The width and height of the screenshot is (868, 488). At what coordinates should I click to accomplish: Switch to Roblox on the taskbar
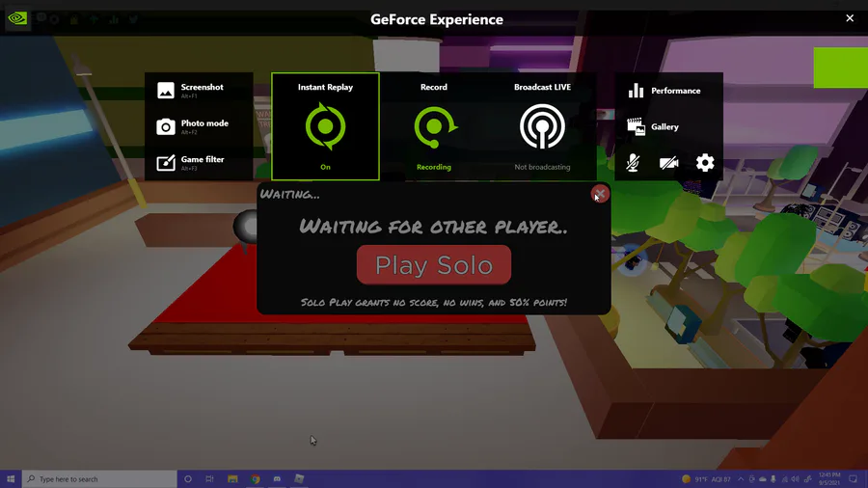299,479
